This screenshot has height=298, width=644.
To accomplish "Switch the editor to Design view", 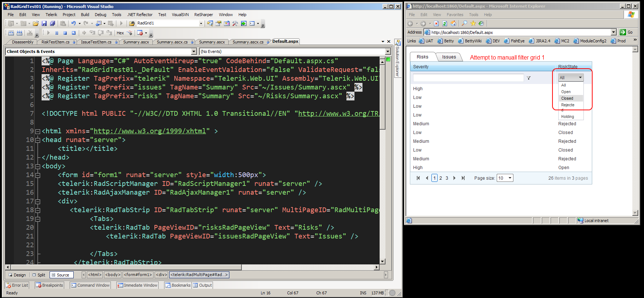I will [17, 275].
